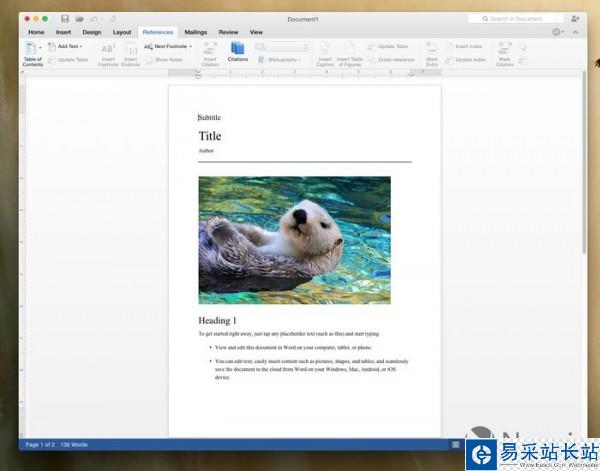Click the share person icon
Screen dimensions: 600x471
[x=574, y=18]
